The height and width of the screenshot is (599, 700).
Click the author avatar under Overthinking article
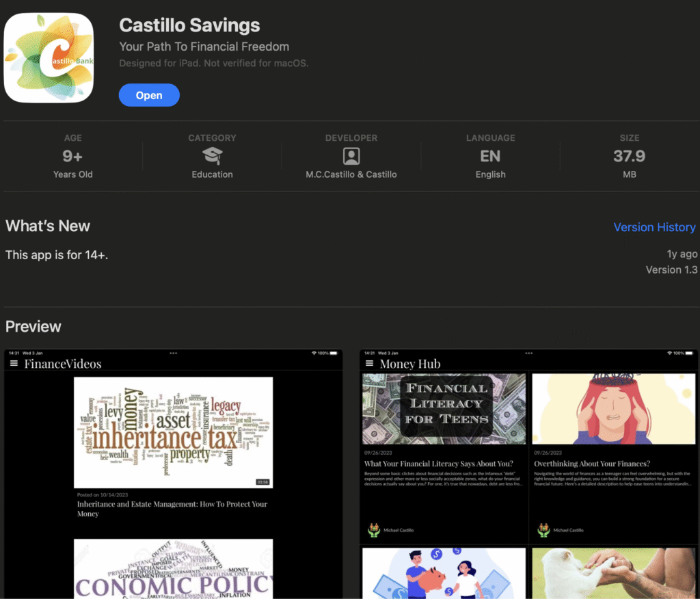pos(543,530)
